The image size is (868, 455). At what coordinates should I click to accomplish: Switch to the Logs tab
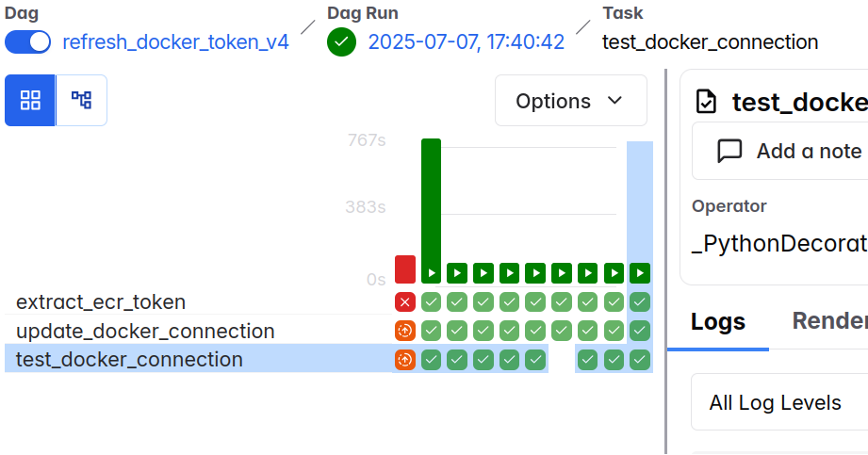(x=718, y=321)
